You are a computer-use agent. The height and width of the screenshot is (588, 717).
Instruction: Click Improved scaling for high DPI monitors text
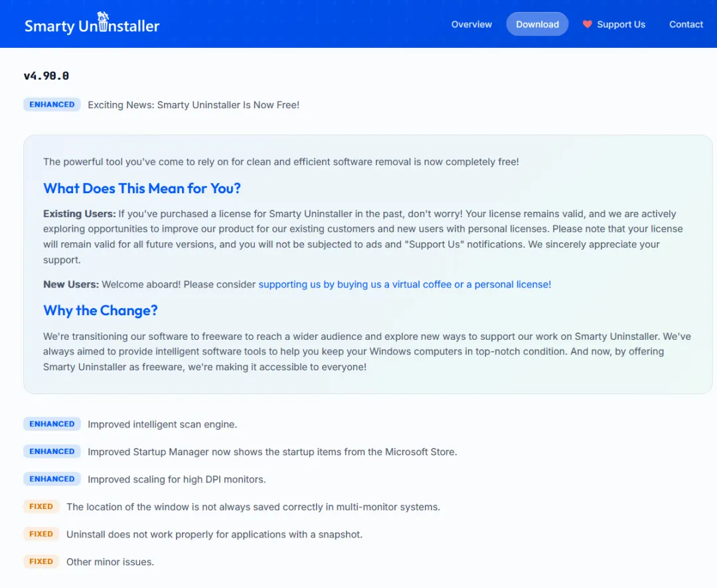pos(177,480)
